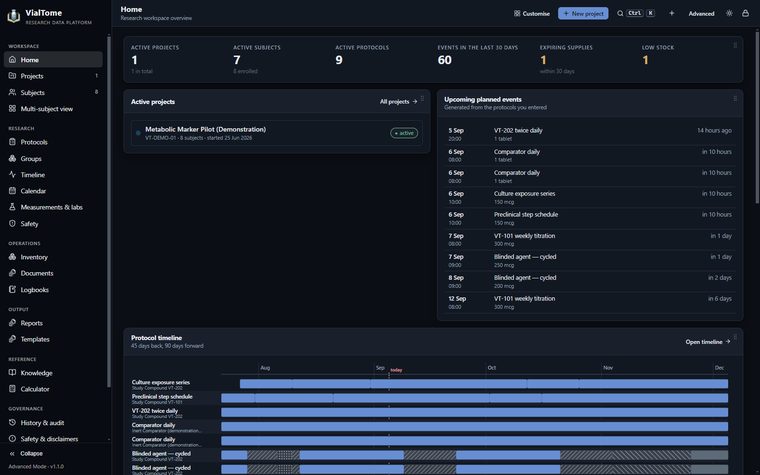The height and width of the screenshot is (475, 760).
Task: Click the Documents icon in sidebar
Action: coord(13,273)
